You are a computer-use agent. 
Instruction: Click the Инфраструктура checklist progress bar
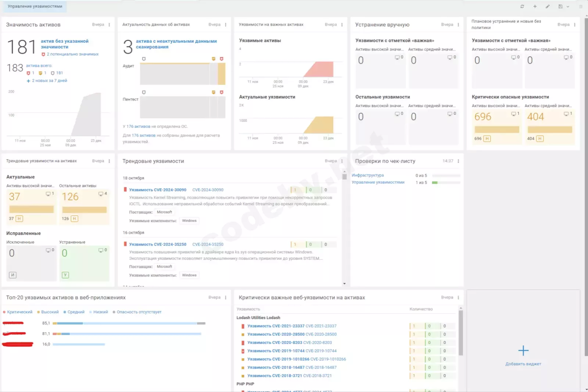tap(446, 176)
